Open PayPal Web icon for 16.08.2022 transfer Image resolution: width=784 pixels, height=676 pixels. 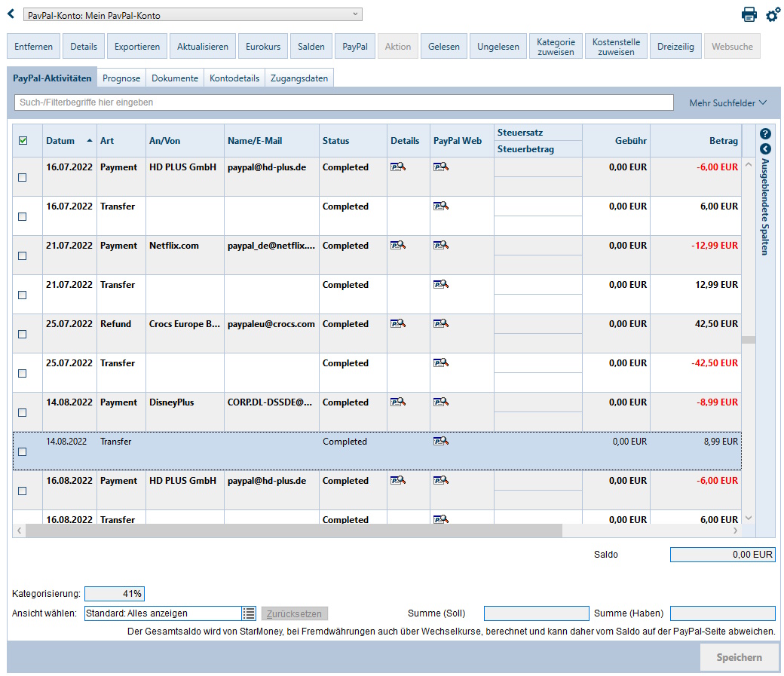tap(441, 519)
